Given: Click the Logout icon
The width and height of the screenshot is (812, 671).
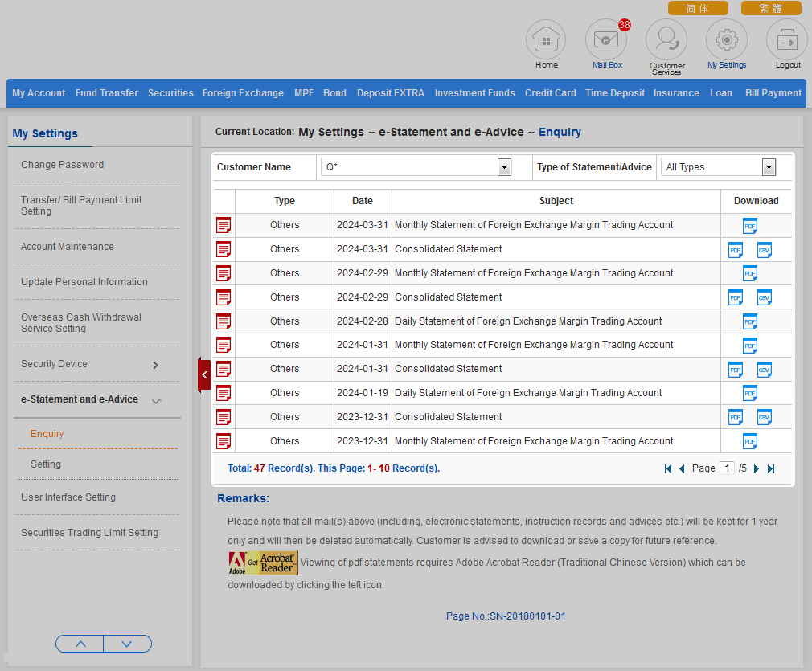Looking at the screenshot, I should [x=787, y=39].
